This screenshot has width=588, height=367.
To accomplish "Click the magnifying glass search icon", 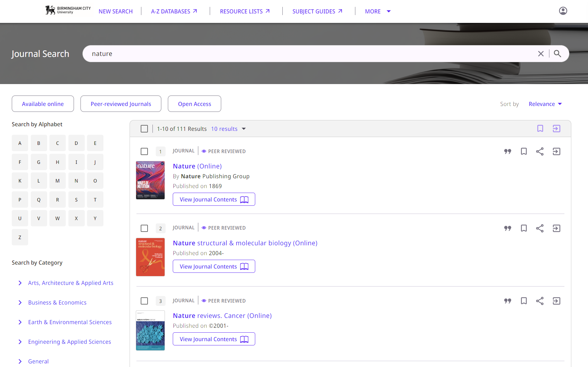I will click(557, 54).
